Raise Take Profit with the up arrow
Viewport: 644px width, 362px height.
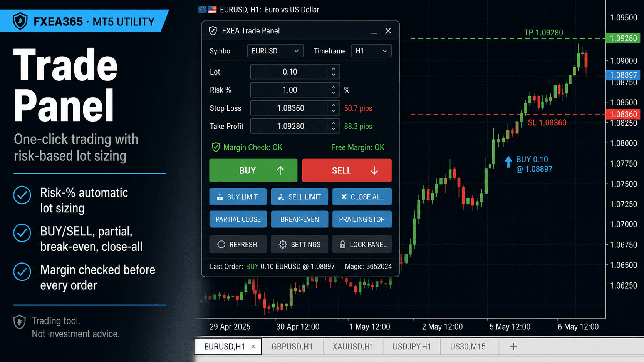tap(334, 123)
